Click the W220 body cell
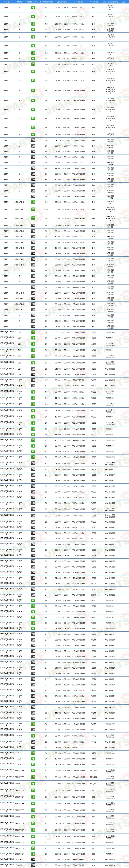 (94, 730)
